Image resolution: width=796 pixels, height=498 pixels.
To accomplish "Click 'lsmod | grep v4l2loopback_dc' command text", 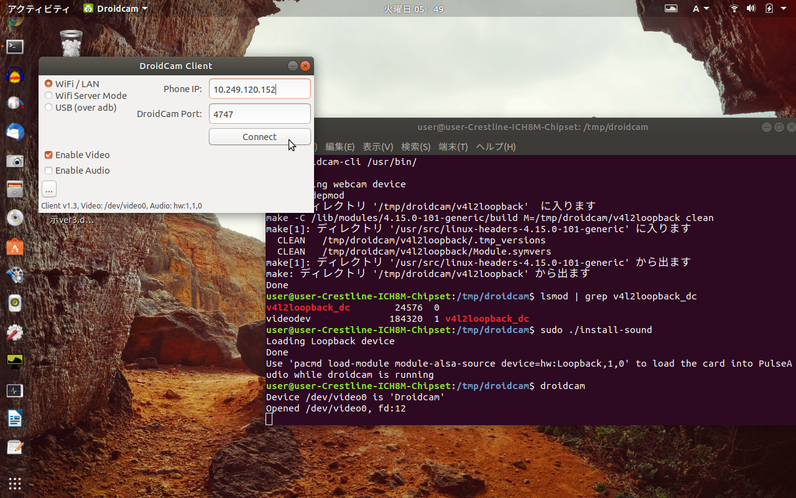I will (x=618, y=296).
